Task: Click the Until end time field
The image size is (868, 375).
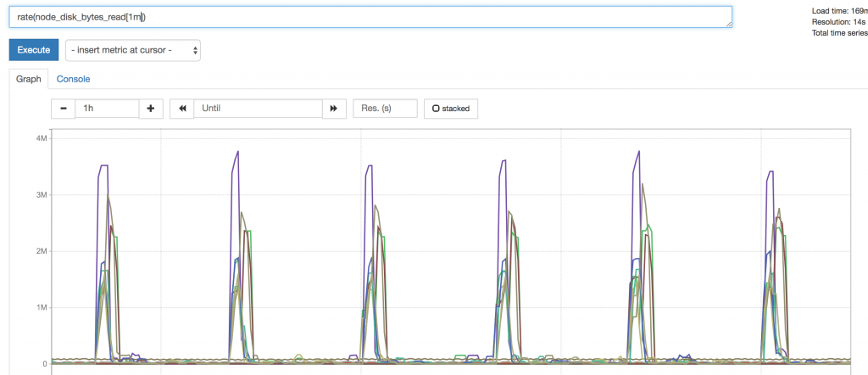Action: pos(258,109)
